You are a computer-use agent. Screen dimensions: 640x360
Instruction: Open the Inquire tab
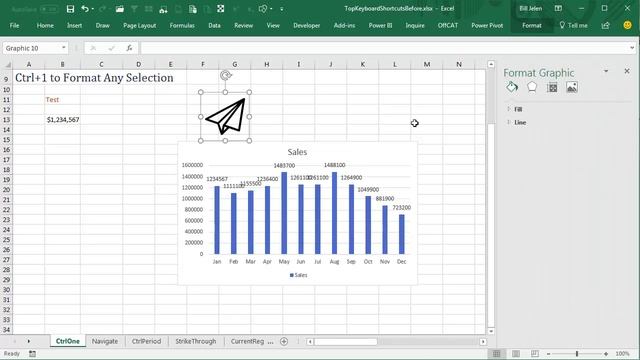click(x=415, y=25)
